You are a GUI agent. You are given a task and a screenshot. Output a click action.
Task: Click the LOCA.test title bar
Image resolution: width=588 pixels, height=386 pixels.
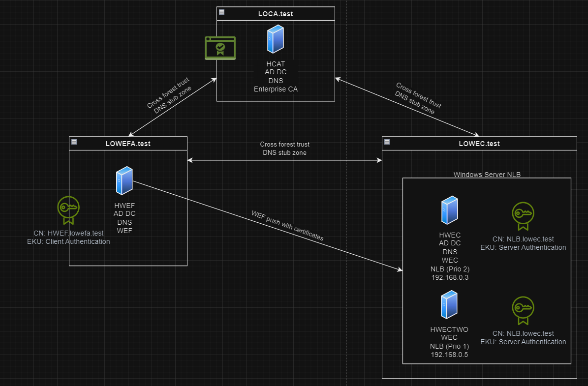click(x=276, y=14)
